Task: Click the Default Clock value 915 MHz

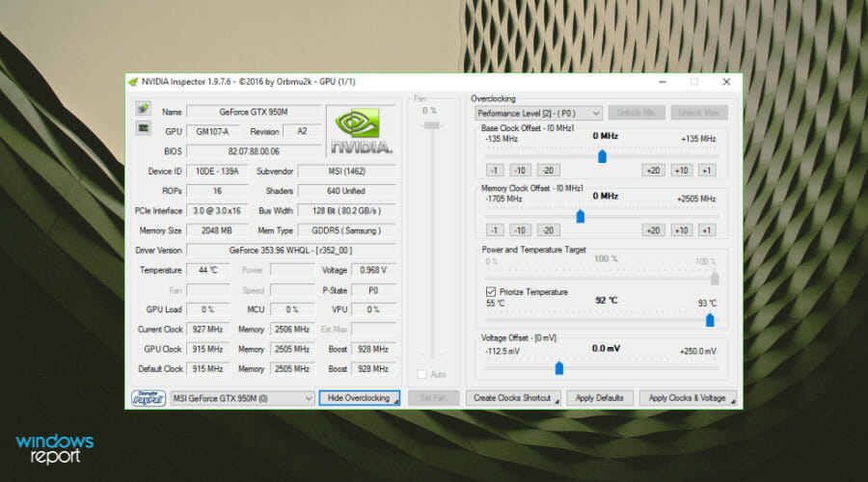Action: [208, 368]
